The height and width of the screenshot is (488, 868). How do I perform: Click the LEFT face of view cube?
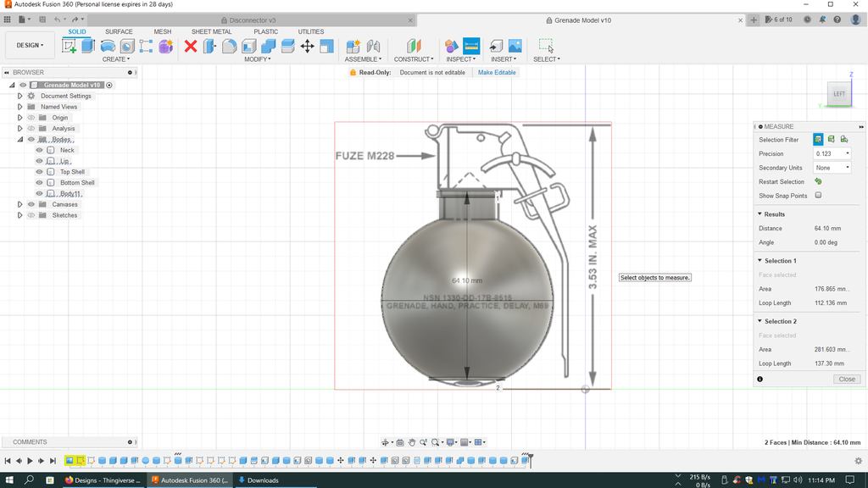point(838,94)
